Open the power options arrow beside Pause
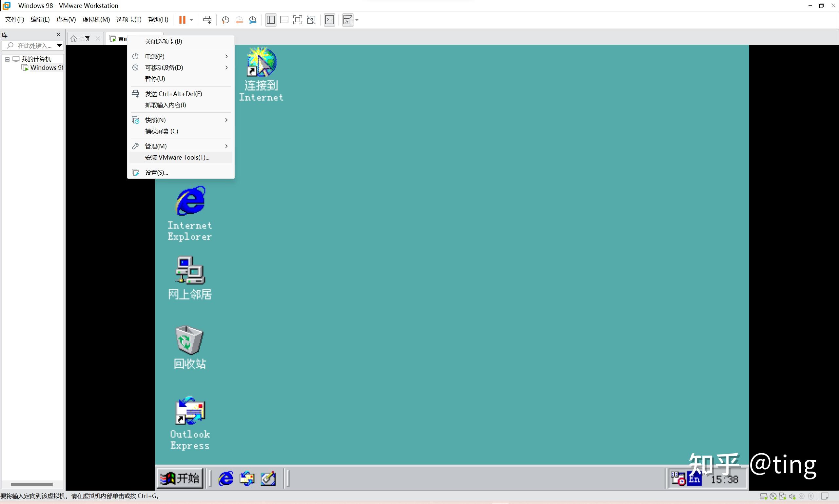The width and height of the screenshot is (839, 504). [192, 20]
